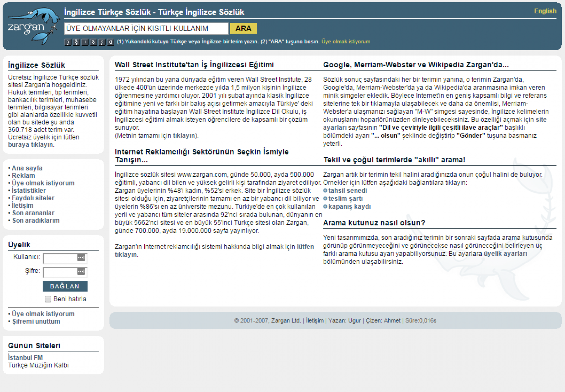565x392 pixels.
Task: Insert the ü character key
Action: click(110, 42)
